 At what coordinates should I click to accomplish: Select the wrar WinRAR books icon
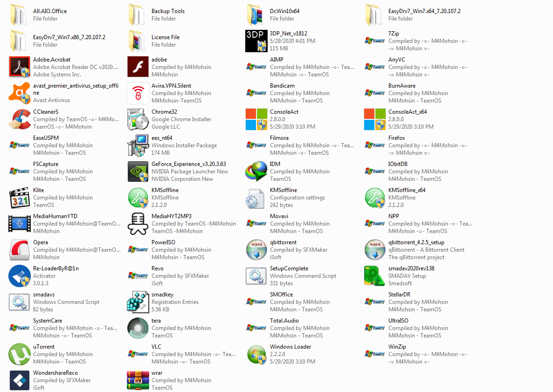pos(138,380)
